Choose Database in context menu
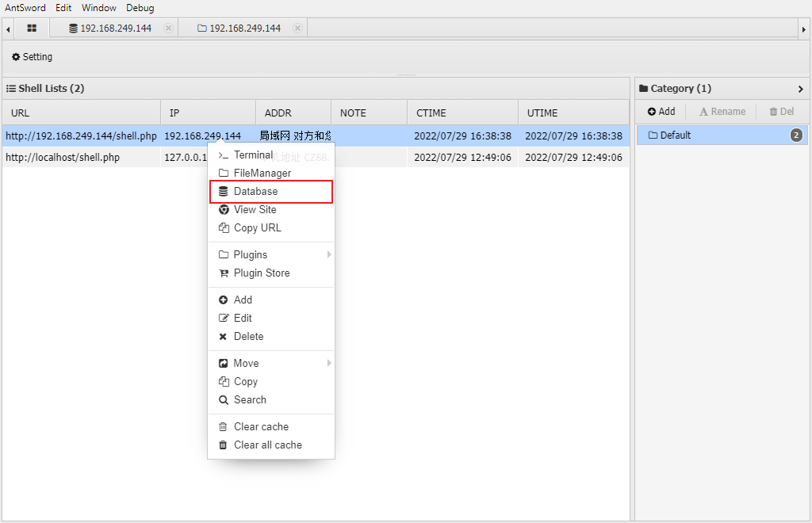This screenshot has height=523, width=812. click(271, 192)
